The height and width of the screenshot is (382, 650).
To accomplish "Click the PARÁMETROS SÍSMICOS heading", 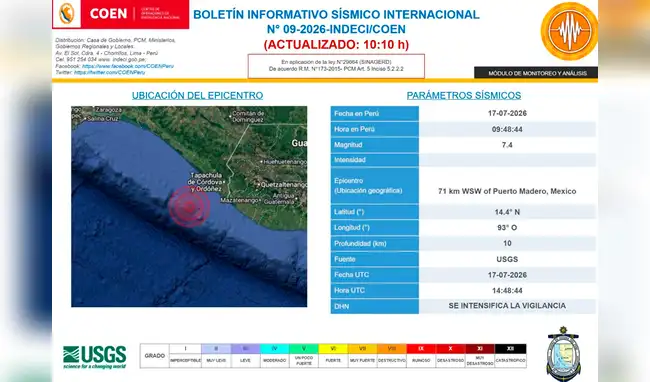I will click(x=464, y=95).
